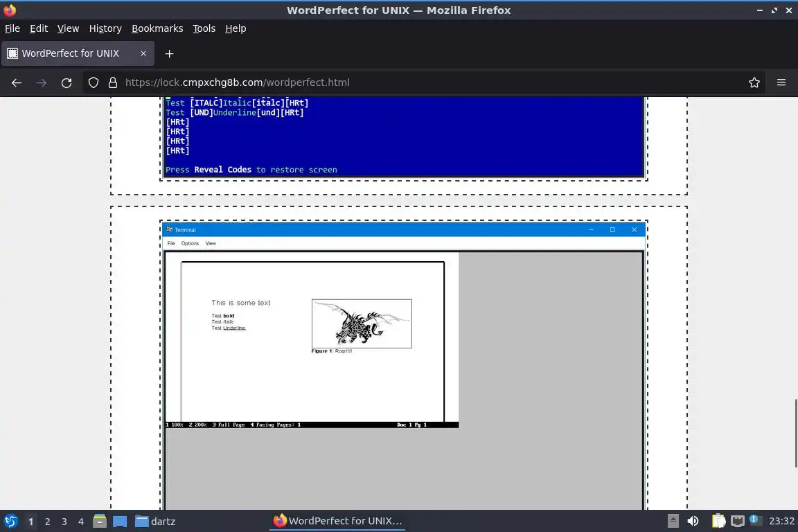The width and height of the screenshot is (798, 532).
Task: Bookmark this page with the star
Action: [754, 82]
